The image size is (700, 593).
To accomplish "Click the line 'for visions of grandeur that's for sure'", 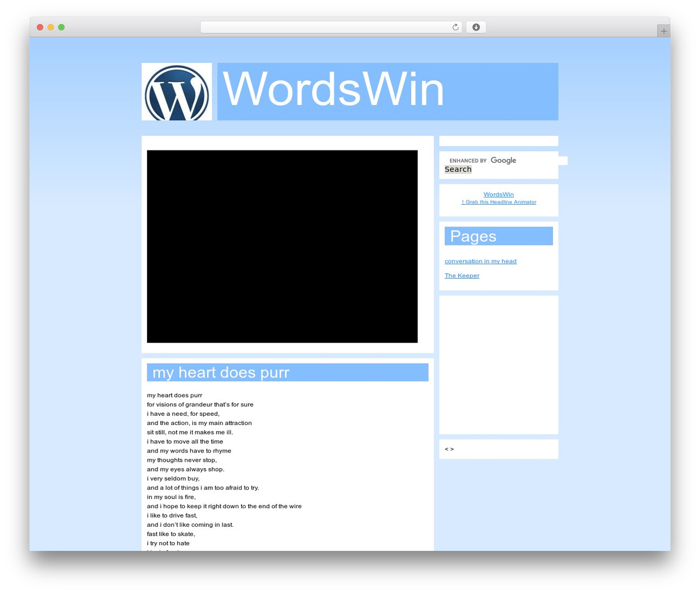I will pos(200,405).
